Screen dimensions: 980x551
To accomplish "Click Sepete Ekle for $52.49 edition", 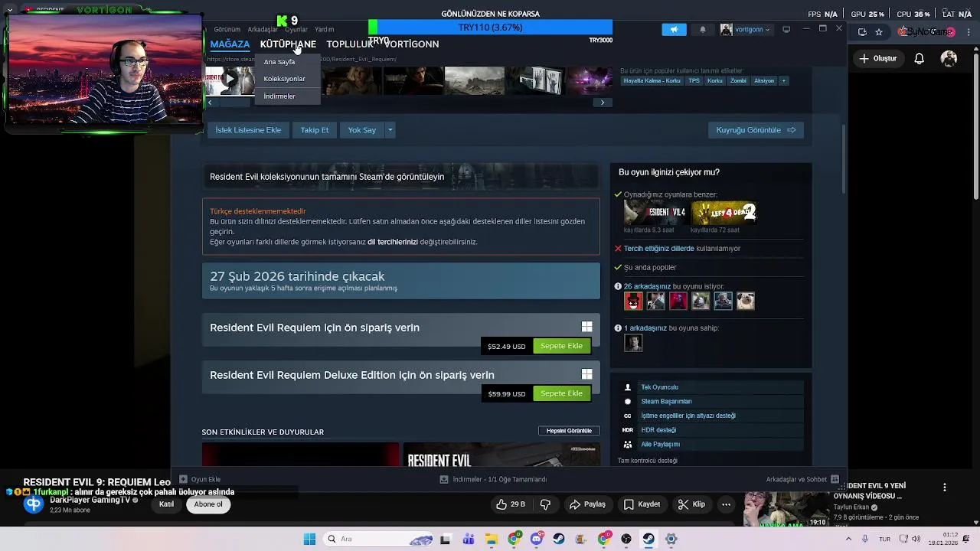I will (x=561, y=346).
